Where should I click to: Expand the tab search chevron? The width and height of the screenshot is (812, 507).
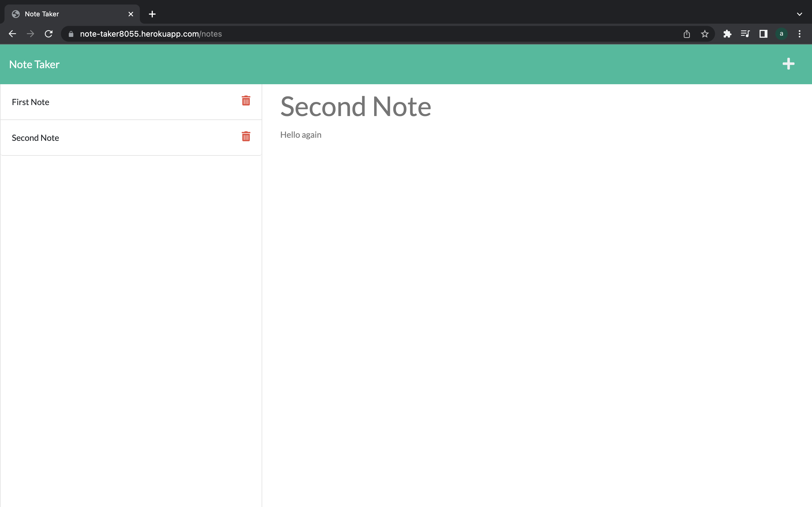pyautogui.click(x=799, y=14)
